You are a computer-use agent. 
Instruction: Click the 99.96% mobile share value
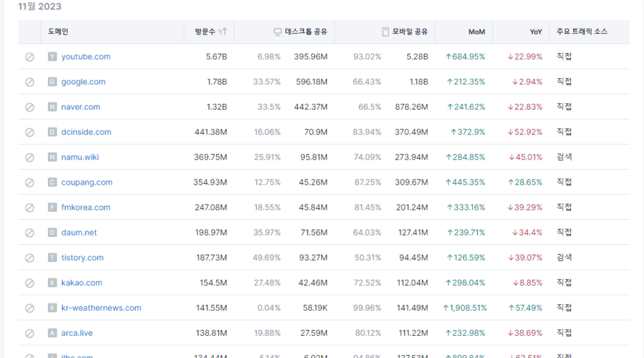[367, 307]
